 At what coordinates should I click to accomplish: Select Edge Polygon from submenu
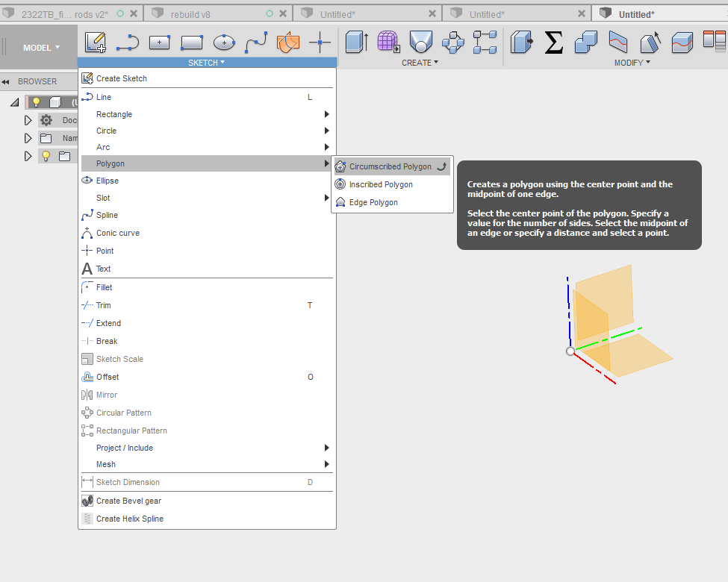(373, 202)
